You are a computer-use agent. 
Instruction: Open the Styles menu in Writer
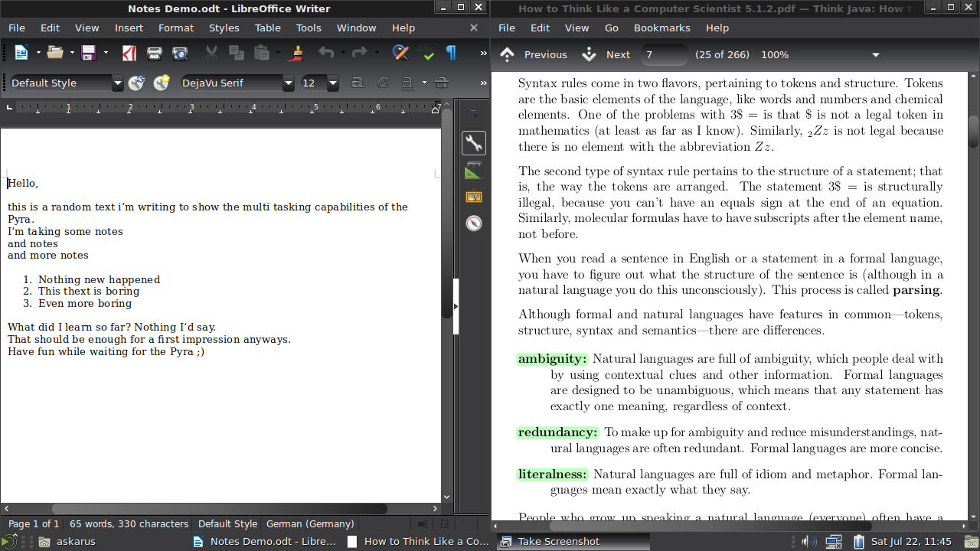pyautogui.click(x=224, y=28)
